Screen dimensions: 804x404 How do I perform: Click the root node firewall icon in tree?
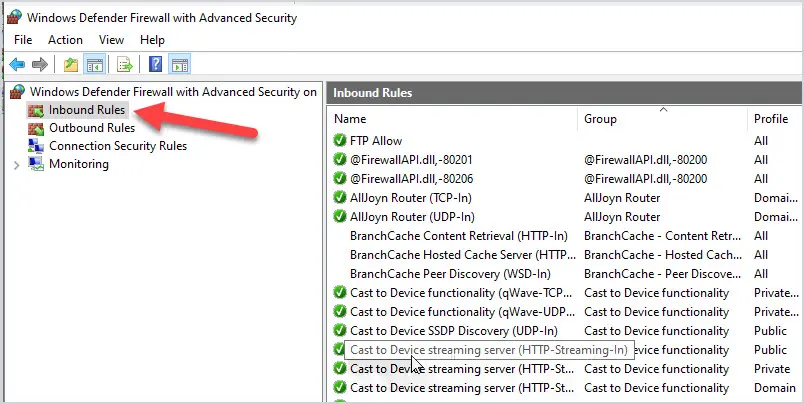tap(17, 92)
